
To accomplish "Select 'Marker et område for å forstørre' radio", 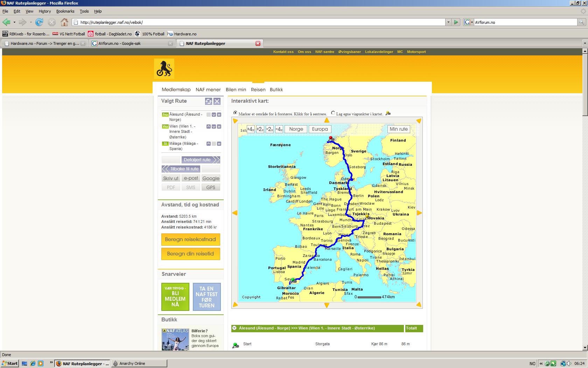I will coord(235,113).
